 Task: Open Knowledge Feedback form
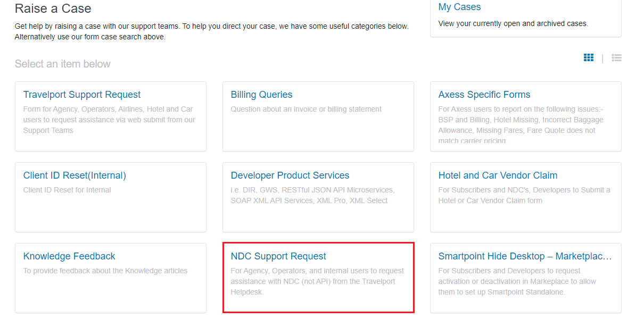coord(69,256)
